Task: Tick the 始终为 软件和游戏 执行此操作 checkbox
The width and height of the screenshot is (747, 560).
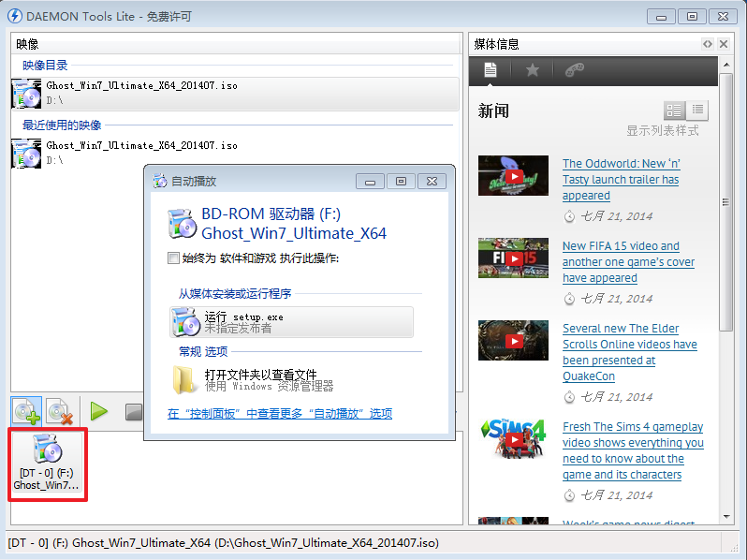Action: click(x=173, y=258)
